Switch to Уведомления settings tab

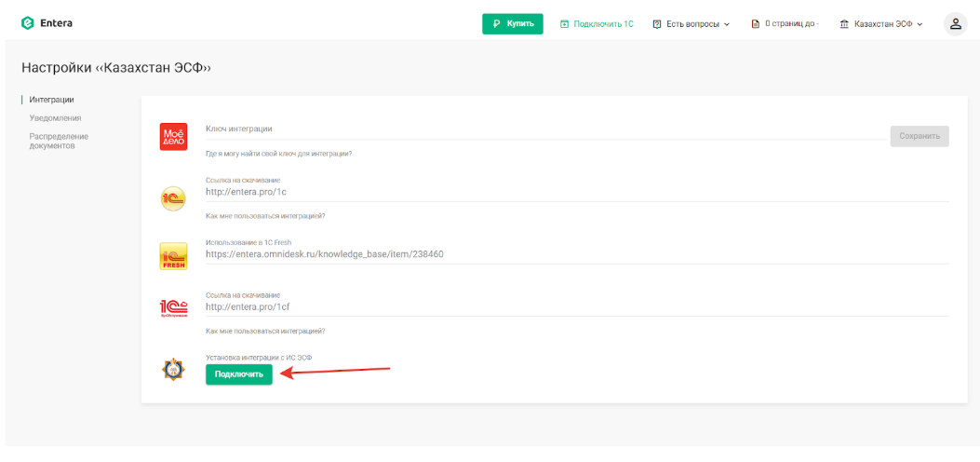tap(55, 117)
